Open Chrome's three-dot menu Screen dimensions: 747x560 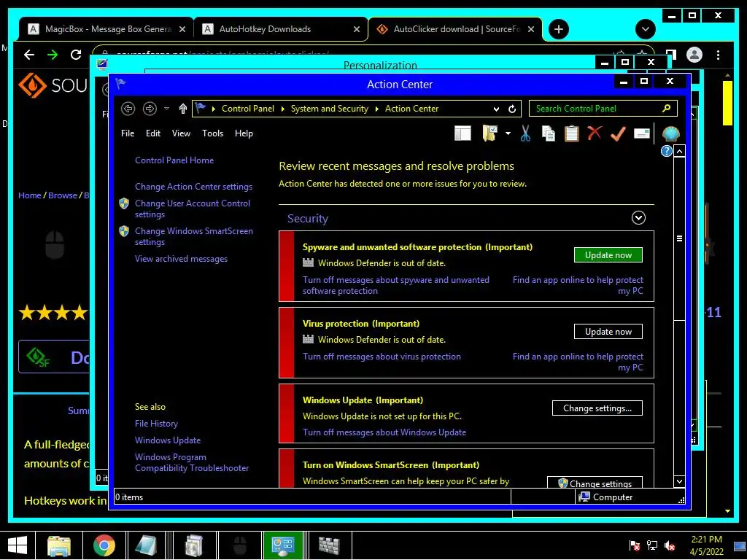tap(718, 55)
